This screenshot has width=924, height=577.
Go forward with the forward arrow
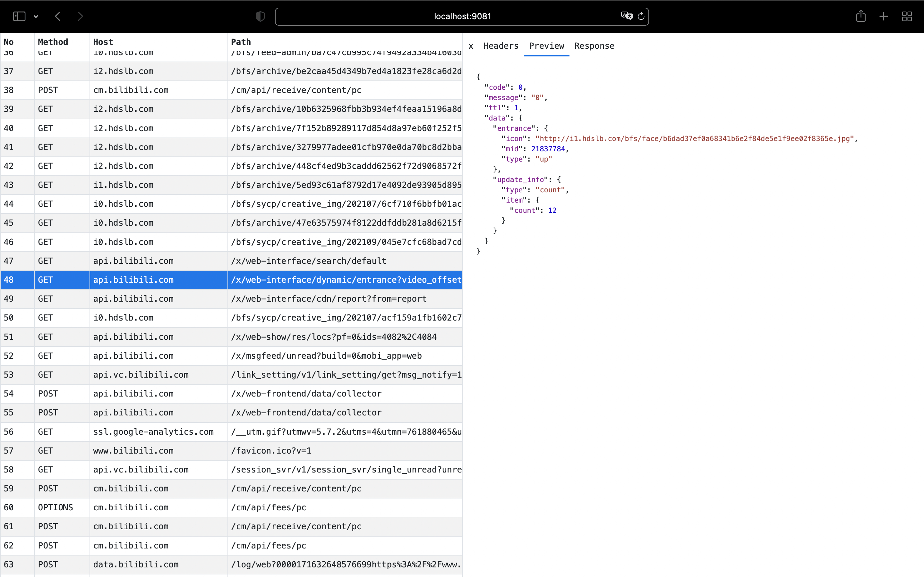click(80, 16)
